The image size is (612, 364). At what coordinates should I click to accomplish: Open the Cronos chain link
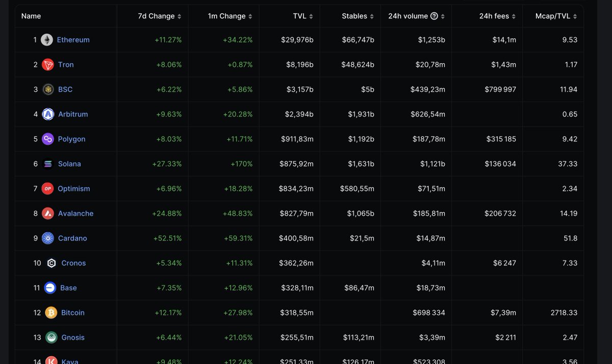point(73,263)
